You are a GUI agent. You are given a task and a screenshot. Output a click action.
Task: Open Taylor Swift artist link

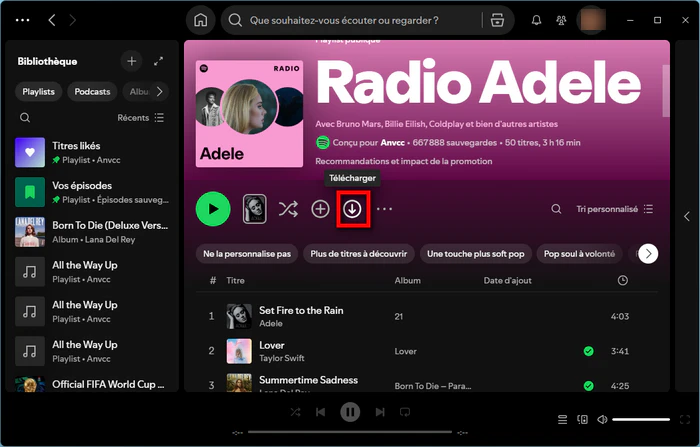coord(282,358)
